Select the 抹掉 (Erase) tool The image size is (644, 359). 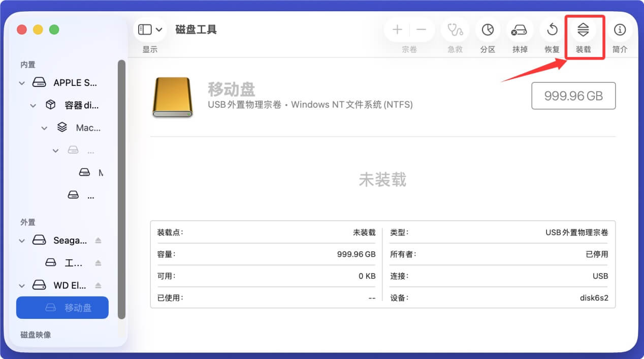click(x=520, y=29)
